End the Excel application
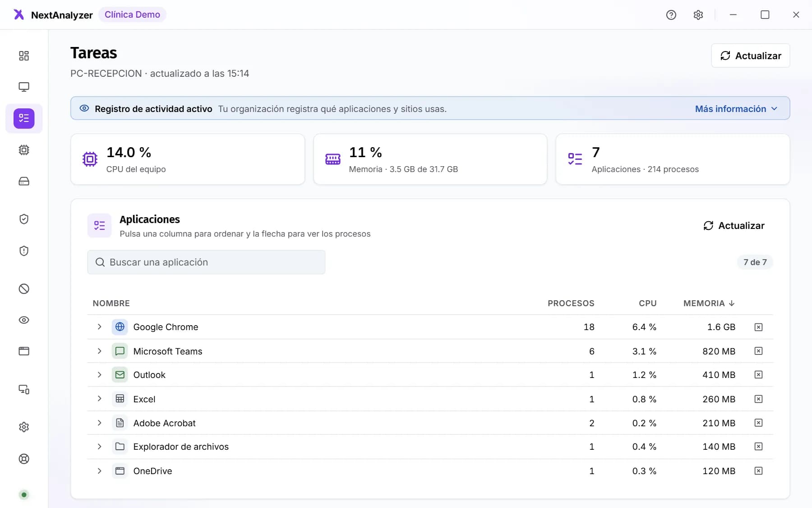Screen dimensions: 812x508 759,399
